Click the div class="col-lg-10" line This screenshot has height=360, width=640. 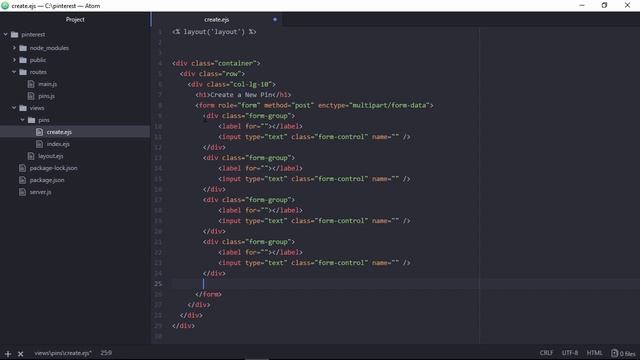coord(231,84)
